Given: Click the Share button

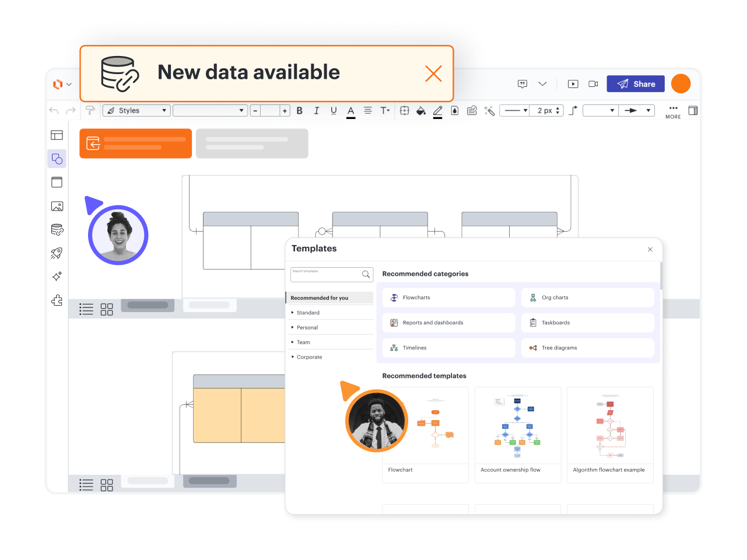Looking at the screenshot, I should [636, 84].
